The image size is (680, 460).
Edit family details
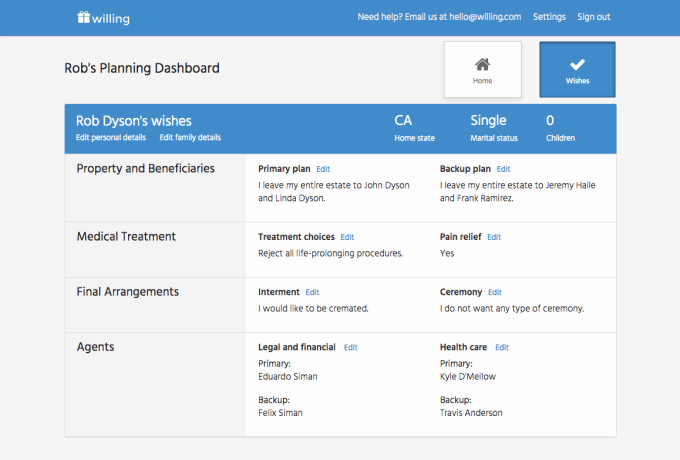(190, 137)
